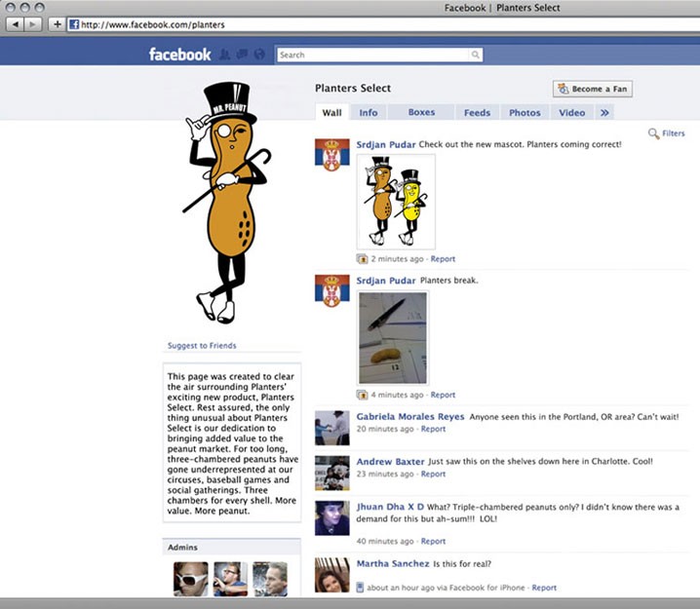The height and width of the screenshot is (609, 700).
Task: Click the Facebook favicon in the address bar
Action: coord(74,24)
